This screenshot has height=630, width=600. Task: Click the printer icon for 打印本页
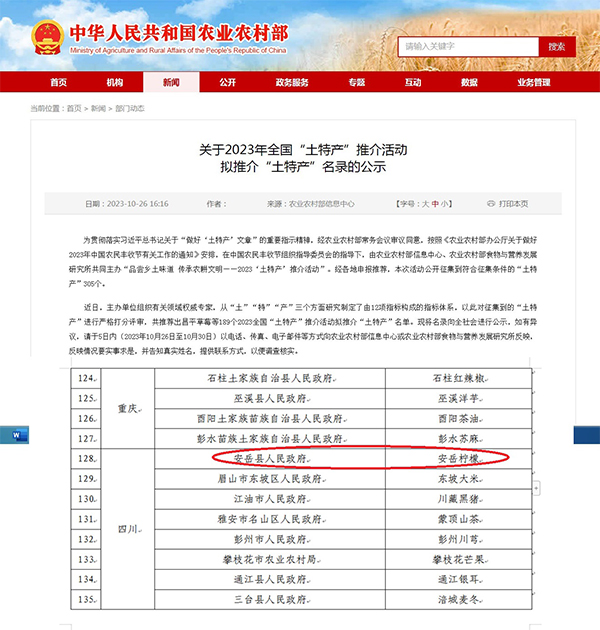pyautogui.click(x=490, y=203)
